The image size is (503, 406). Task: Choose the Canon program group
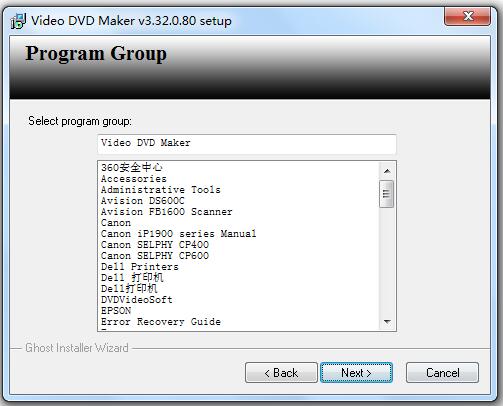[116, 223]
